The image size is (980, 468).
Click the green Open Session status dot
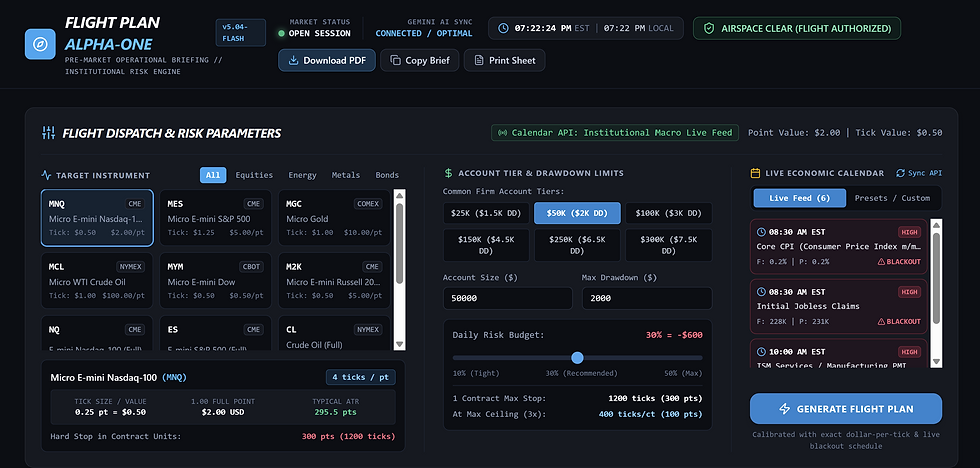pos(281,34)
